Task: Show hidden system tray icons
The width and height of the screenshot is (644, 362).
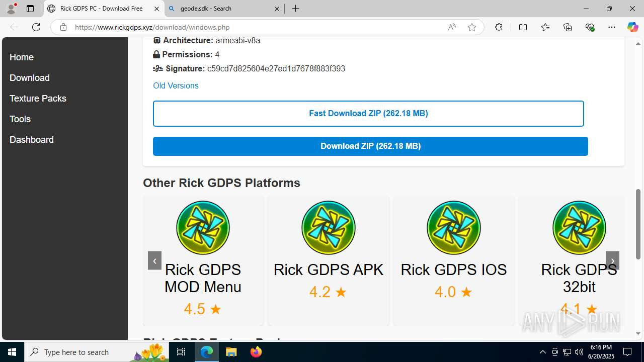Action: [542, 352]
